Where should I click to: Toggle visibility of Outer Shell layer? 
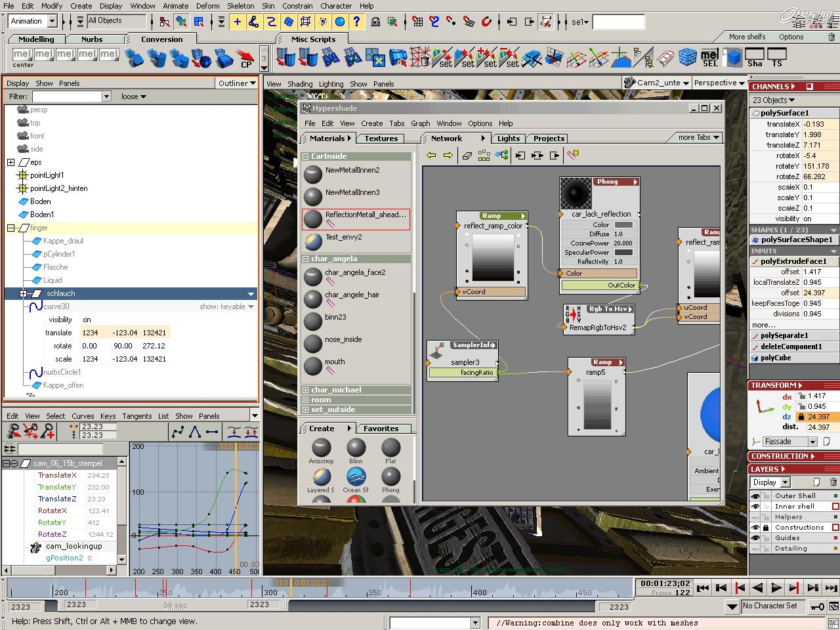755,496
